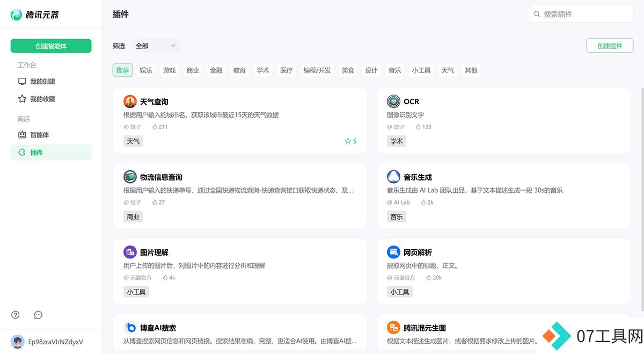
Task: Click the username Ep98zraVlrNZdyxV
Action: click(x=55, y=342)
